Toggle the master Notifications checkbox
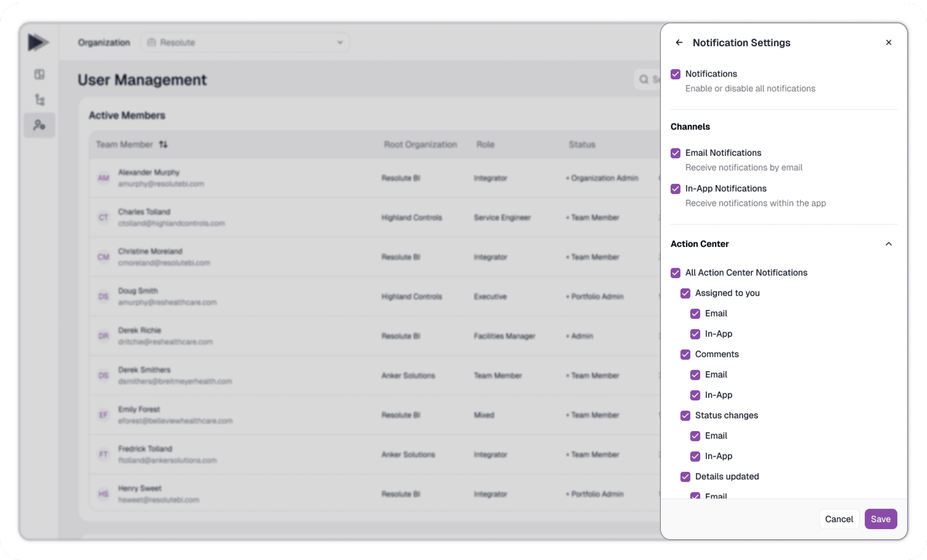This screenshot has width=927, height=560. pyautogui.click(x=675, y=74)
